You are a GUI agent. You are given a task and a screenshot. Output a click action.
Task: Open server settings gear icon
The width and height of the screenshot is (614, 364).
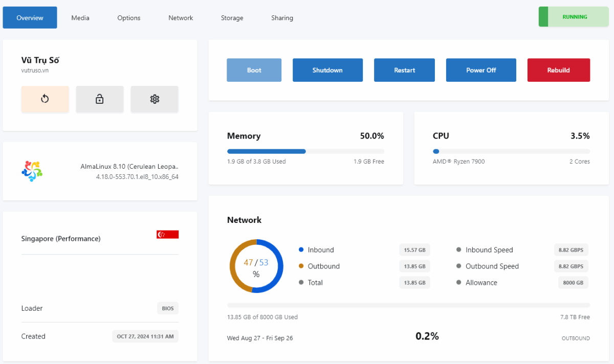[155, 99]
